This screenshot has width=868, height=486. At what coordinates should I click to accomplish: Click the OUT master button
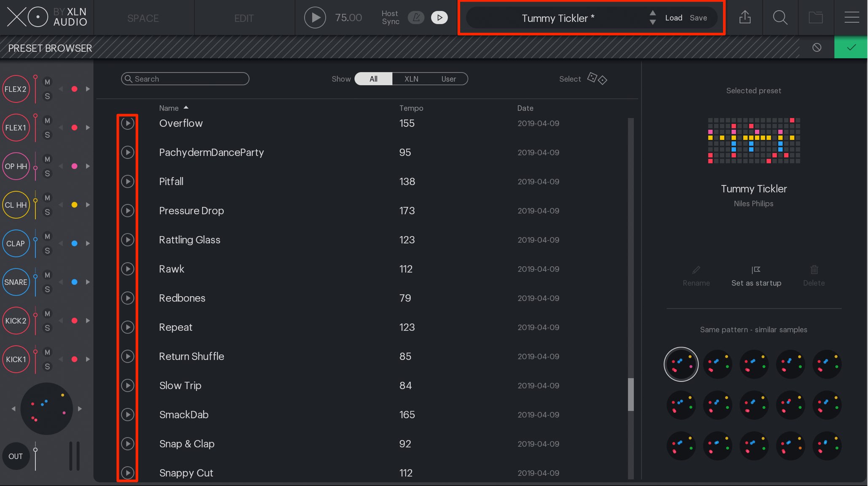pyautogui.click(x=16, y=456)
